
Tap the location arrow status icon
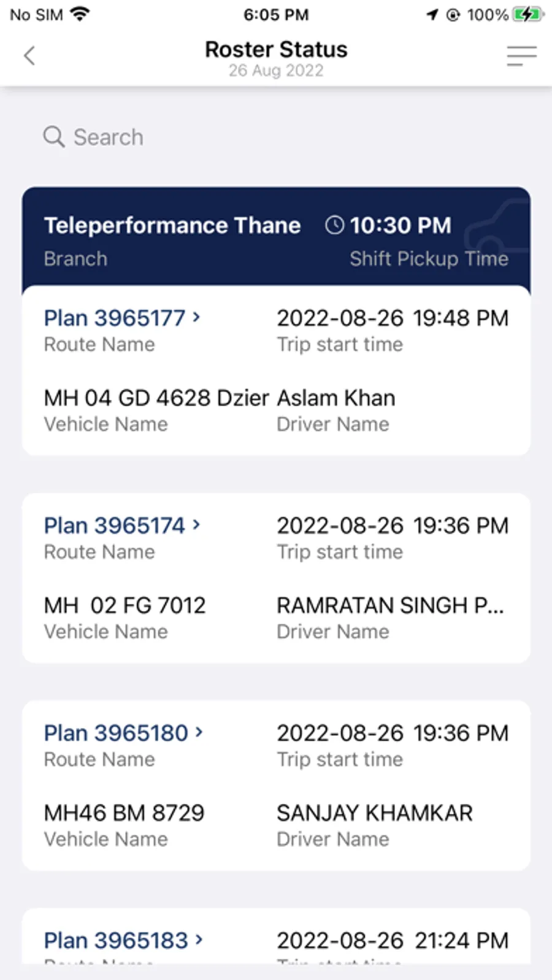click(433, 14)
